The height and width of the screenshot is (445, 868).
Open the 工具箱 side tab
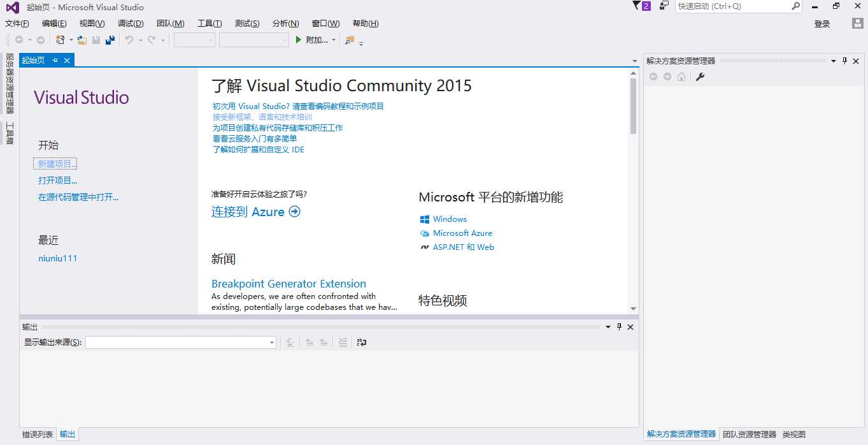pos(10,134)
